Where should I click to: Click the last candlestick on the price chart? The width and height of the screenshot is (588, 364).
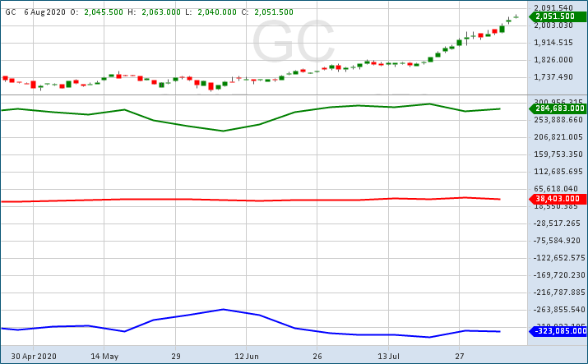516,16
